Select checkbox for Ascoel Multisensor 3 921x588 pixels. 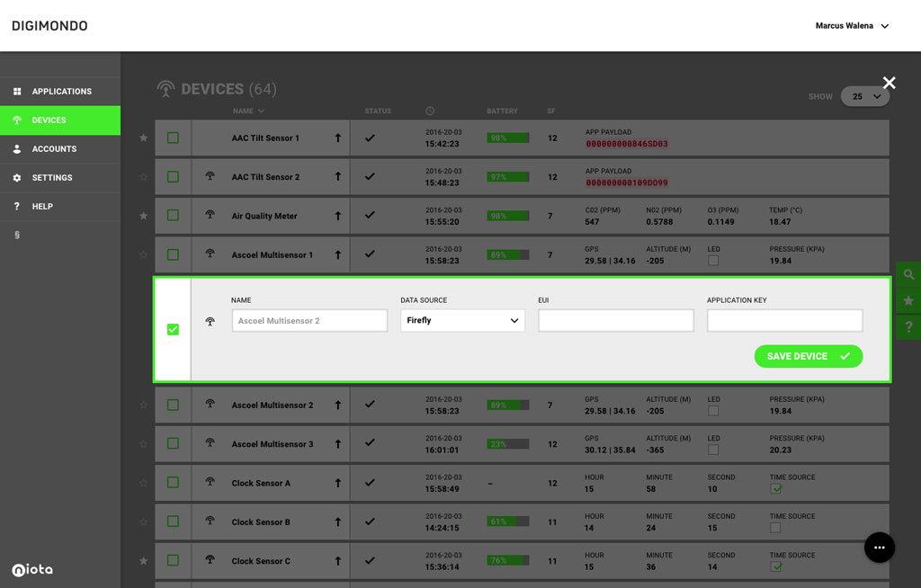(x=173, y=443)
